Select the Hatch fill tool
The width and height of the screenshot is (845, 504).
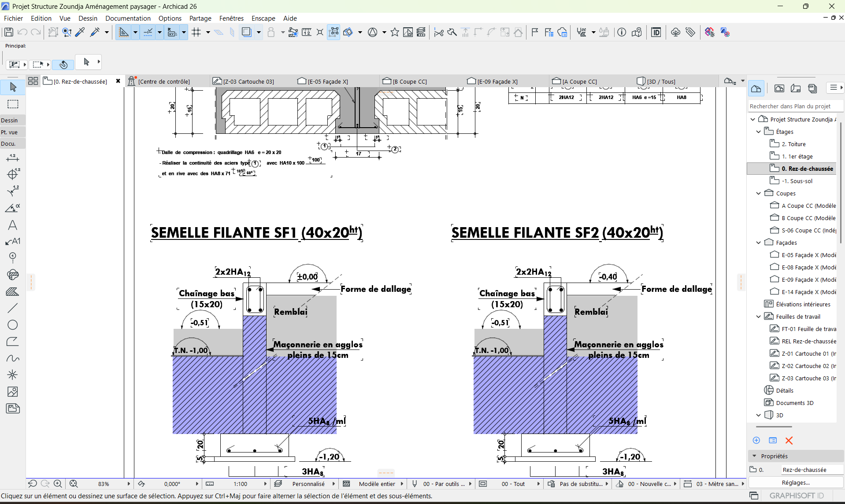tap(12, 291)
